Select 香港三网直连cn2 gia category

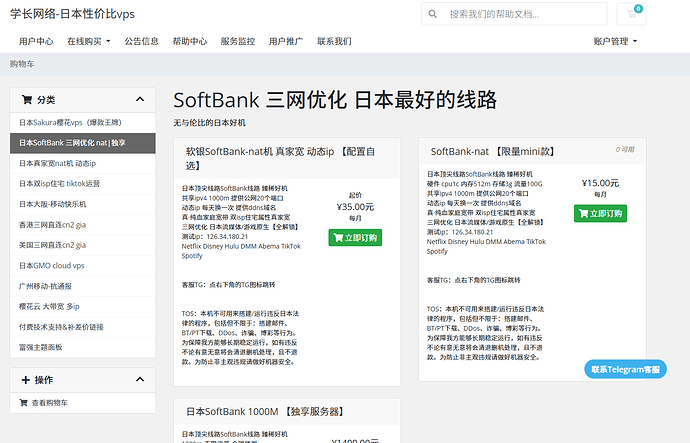[83, 225]
